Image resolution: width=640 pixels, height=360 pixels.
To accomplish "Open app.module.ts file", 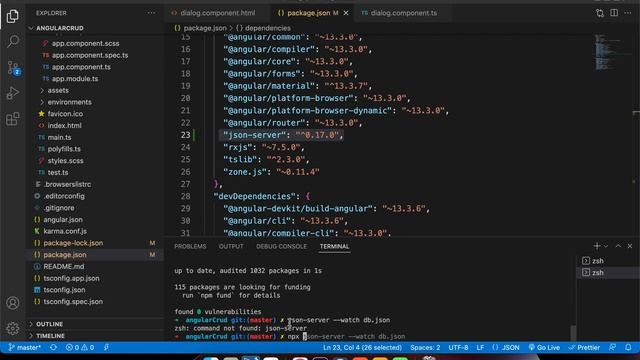I will 75,79.
